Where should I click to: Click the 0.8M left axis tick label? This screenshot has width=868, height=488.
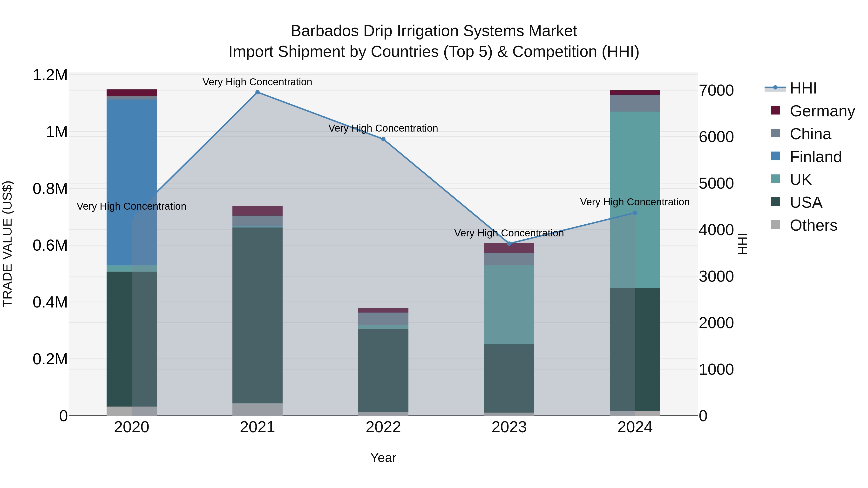(x=50, y=189)
